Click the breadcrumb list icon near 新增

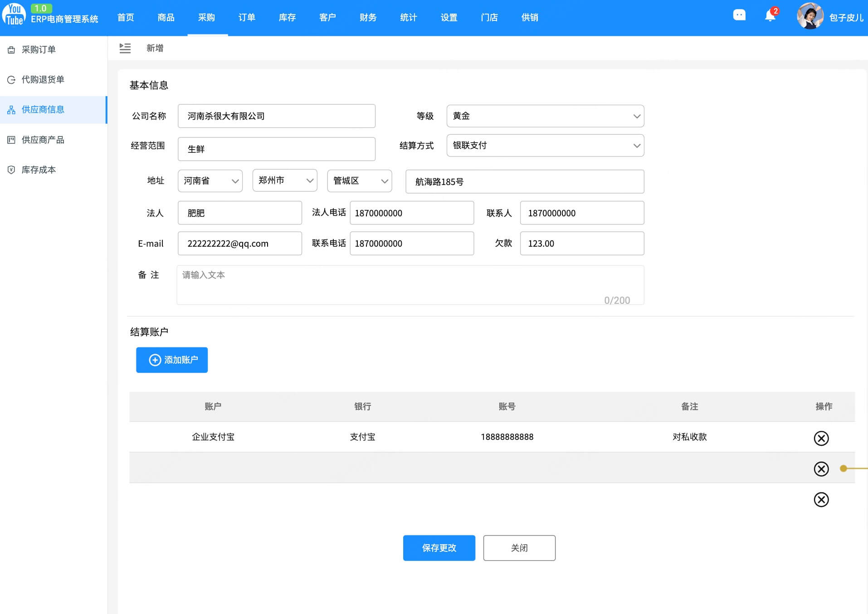[125, 48]
